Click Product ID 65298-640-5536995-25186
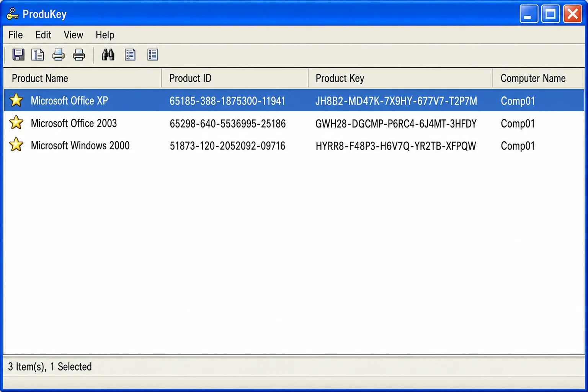Screen dimensions: 588x392 228,124
